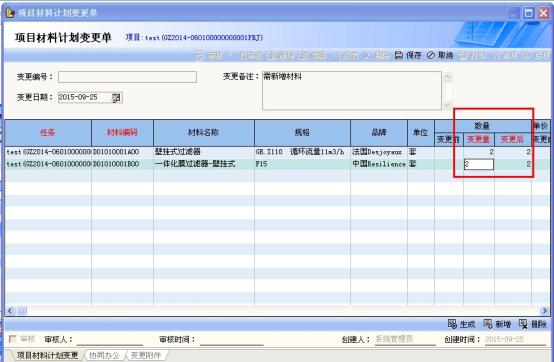554x362 pixels.
Task: Click the 删除 (Delete) row button
Action: 533,324
